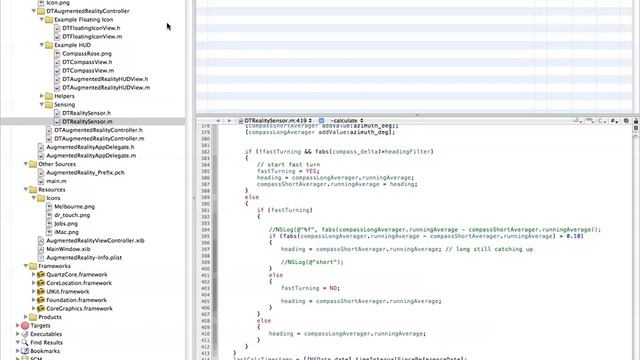
Task: Collapse the DTAugmentedRealityController group
Action: point(34,11)
